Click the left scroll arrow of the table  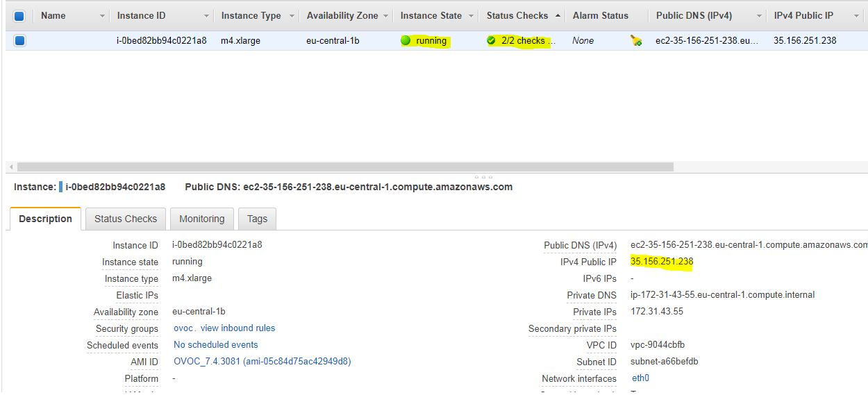[10, 167]
